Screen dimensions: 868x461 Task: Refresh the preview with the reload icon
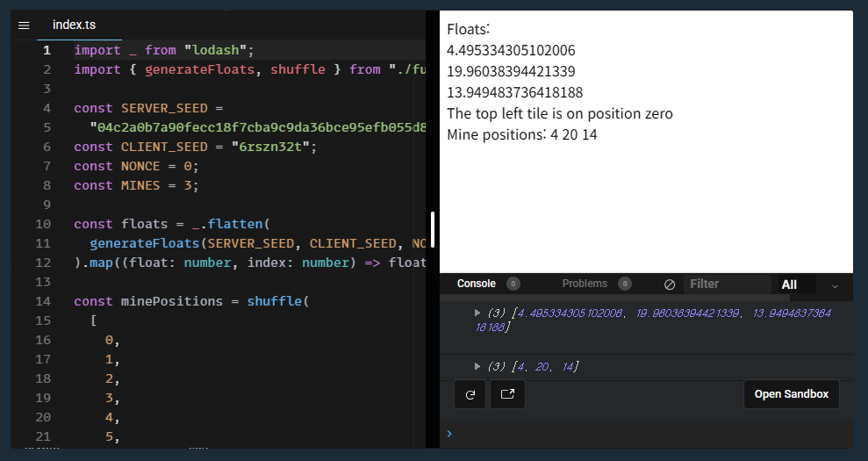click(470, 394)
